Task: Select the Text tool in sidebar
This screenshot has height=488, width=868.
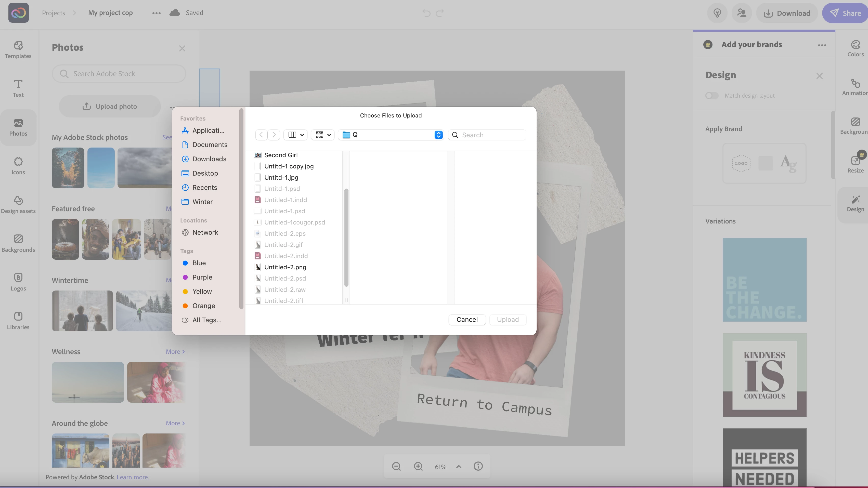Action: point(18,88)
